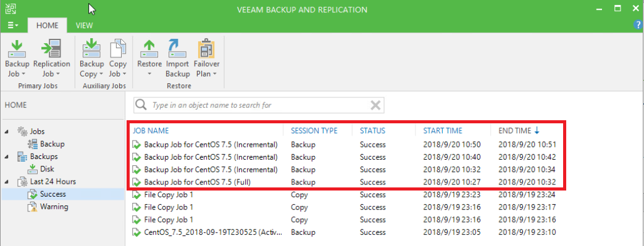Open the Failover Plan ribbon button
Image resolution: width=644 pixels, height=246 pixels.
[207, 59]
